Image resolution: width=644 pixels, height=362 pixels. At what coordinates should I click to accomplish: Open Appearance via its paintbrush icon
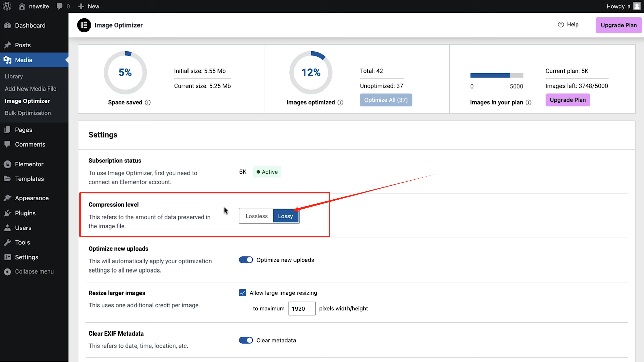click(x=8, y=198)
